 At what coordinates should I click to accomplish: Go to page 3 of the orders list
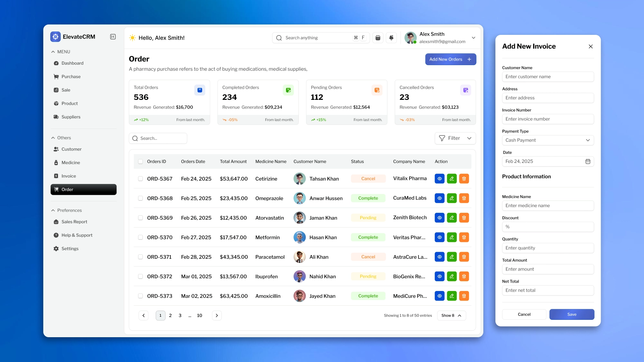click(x=180, y=315)
